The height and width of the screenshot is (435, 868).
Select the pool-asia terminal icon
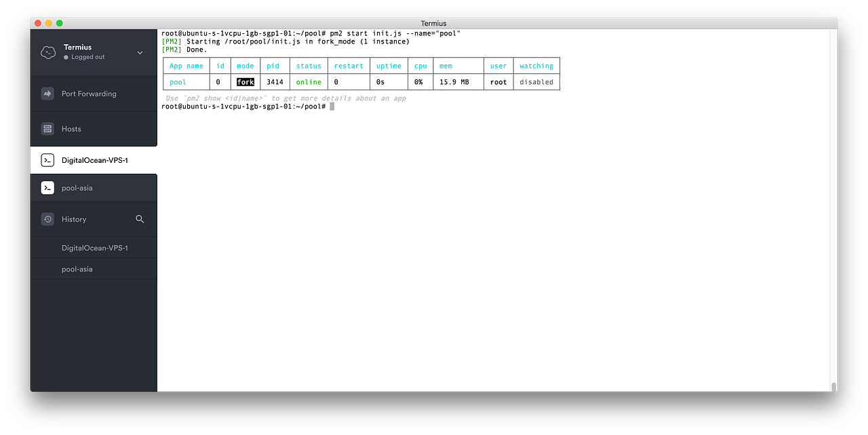coord(47,187)
